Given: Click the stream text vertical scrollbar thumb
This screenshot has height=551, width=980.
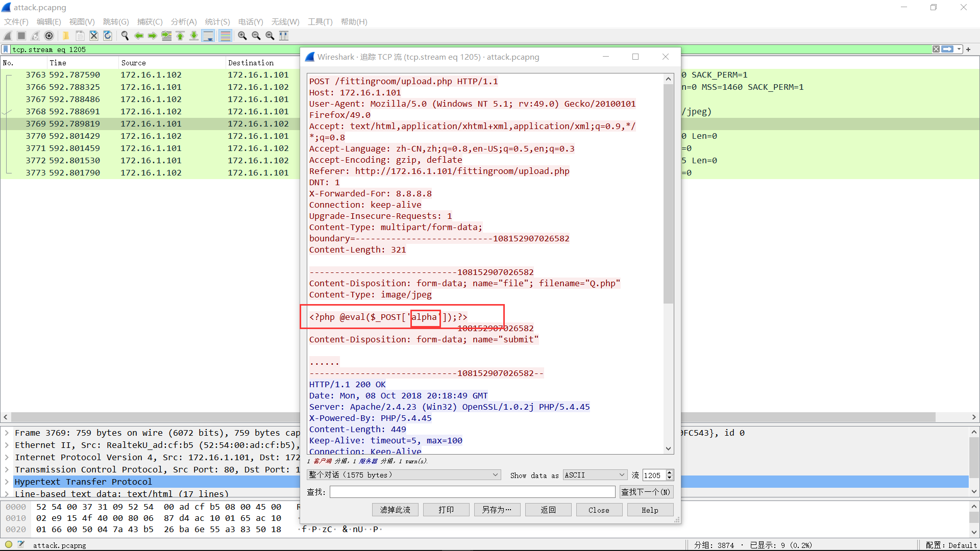Looking at the screenshot, I should point(668,194).
